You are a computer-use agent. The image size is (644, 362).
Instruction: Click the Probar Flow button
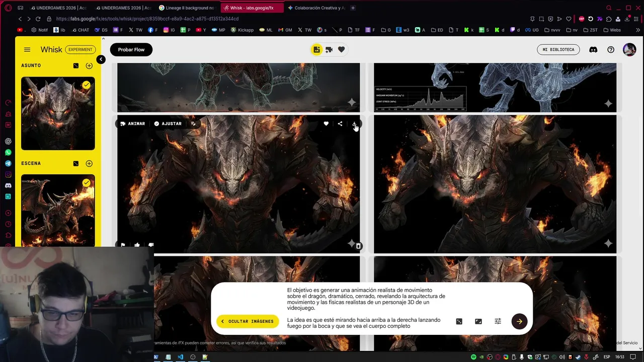[x=131, y=50]
